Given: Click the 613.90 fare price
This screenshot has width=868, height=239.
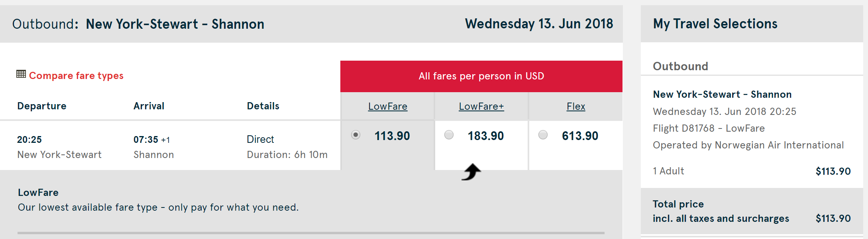Looking at the screenshot, I should tap(580, 136).
